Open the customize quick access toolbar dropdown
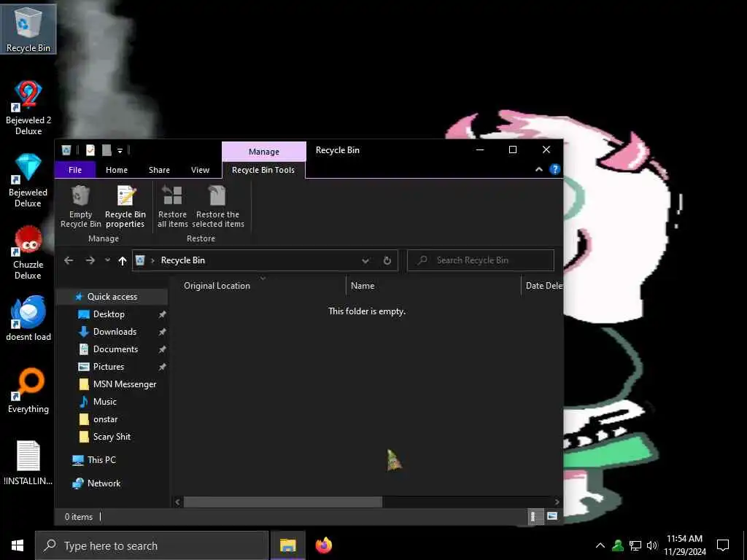 tap(120, 151)
